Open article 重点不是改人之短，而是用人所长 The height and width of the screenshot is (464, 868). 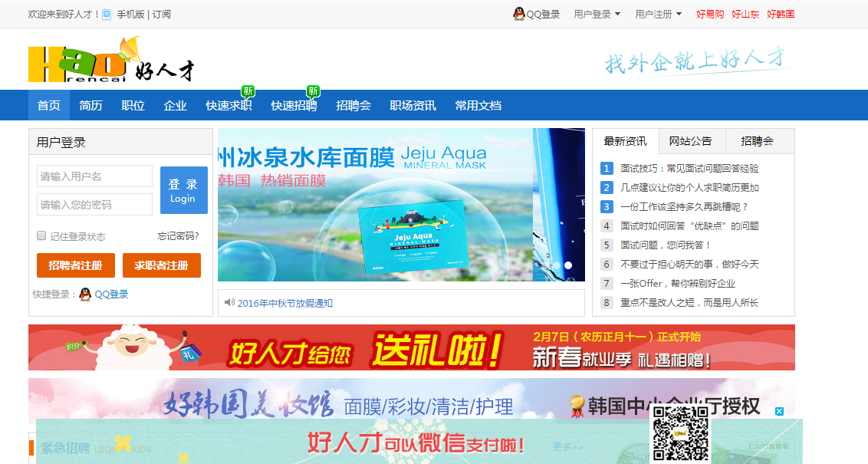tap(690, 302)
